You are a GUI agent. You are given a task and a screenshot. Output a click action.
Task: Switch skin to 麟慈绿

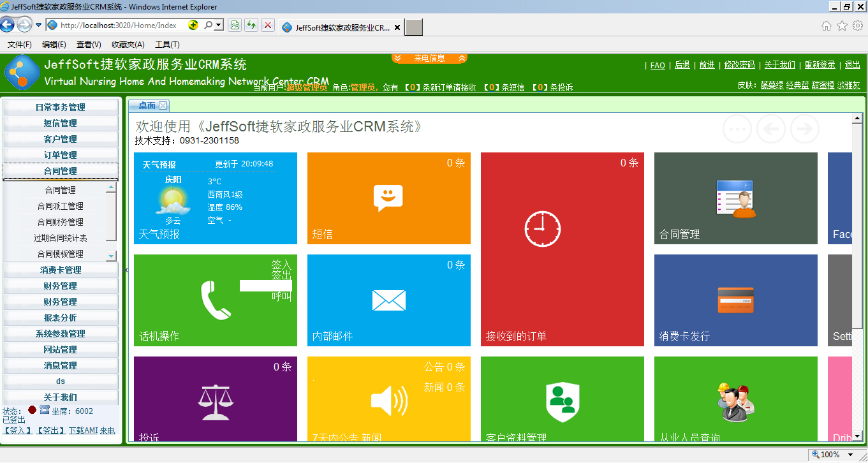click(x=772, y=85)
